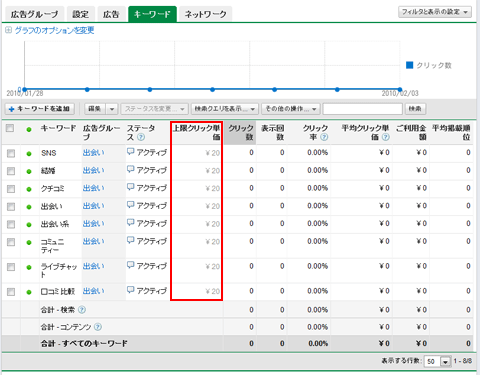
Task: Open the arrow dropdown next to 編集
Action: [x=112, y=109]
